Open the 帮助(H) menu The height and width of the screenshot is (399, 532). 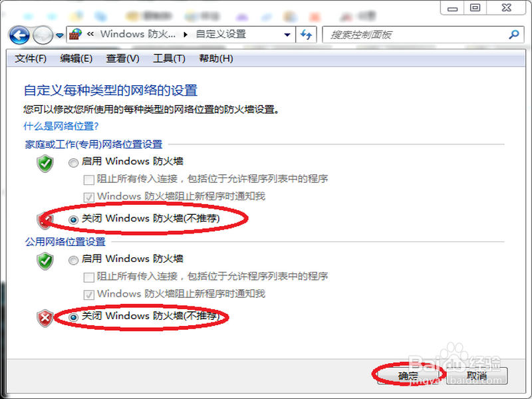[x=216, y=59]
